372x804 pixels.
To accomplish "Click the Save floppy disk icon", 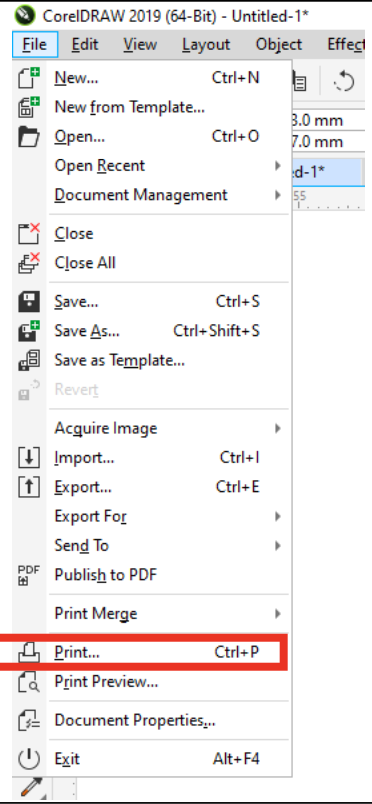I will (29, 302).
